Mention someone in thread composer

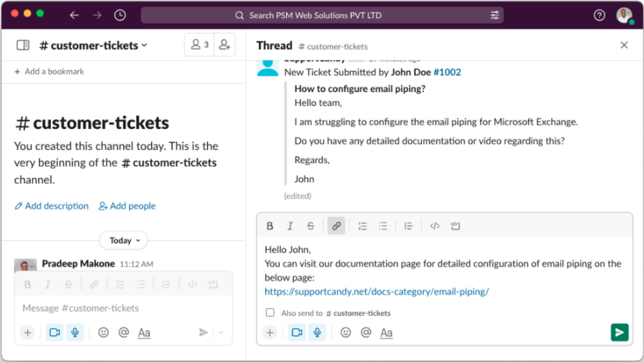click(x=366, y=332)
